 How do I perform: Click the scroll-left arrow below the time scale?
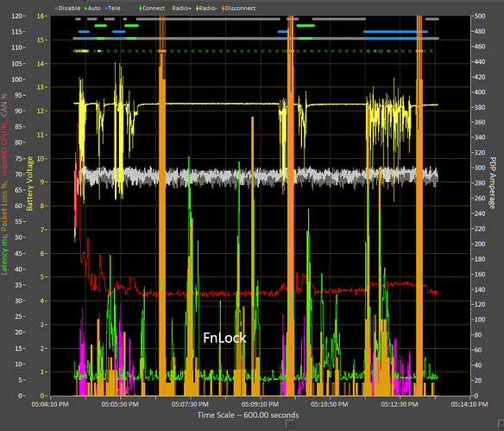pos(290,425)
